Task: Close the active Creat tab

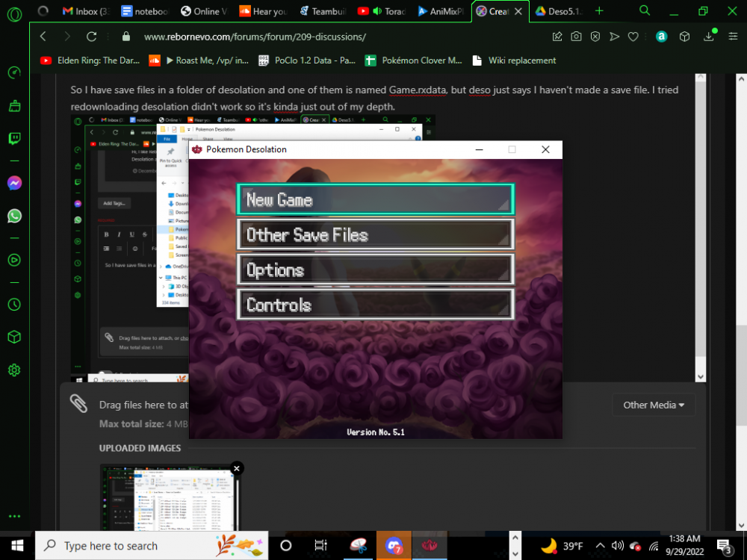Action: [518, 11]
